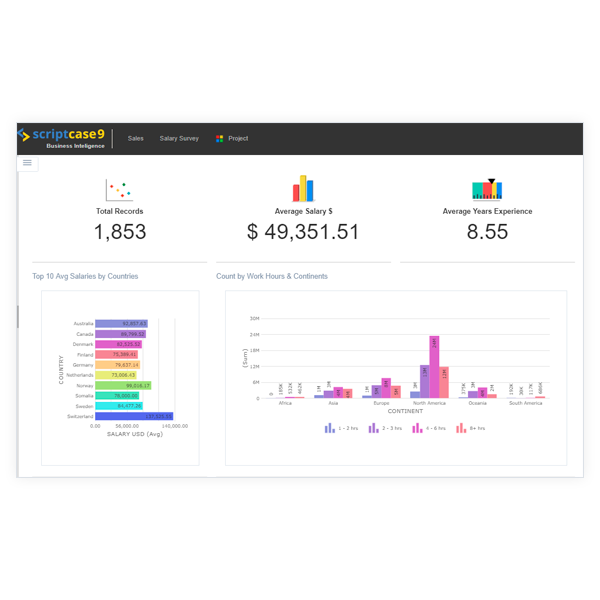Click the Europe axis label
The image size is (600, 600).
(381, 403)
